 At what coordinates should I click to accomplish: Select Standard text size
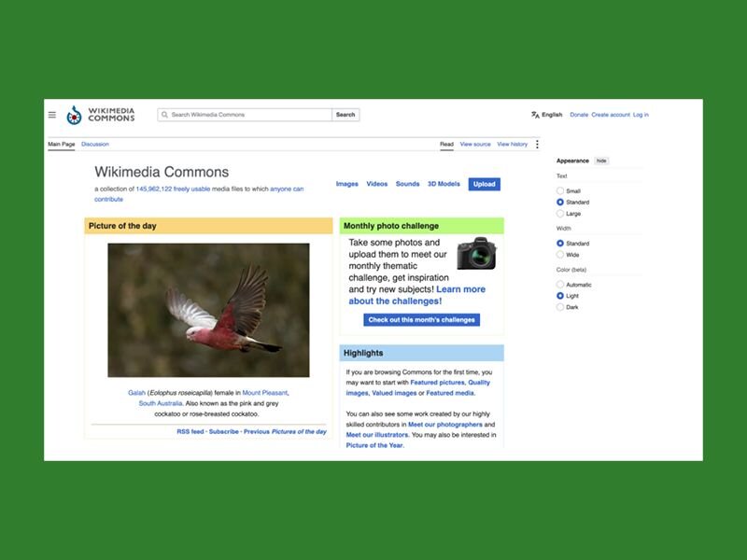click(560, 203)
